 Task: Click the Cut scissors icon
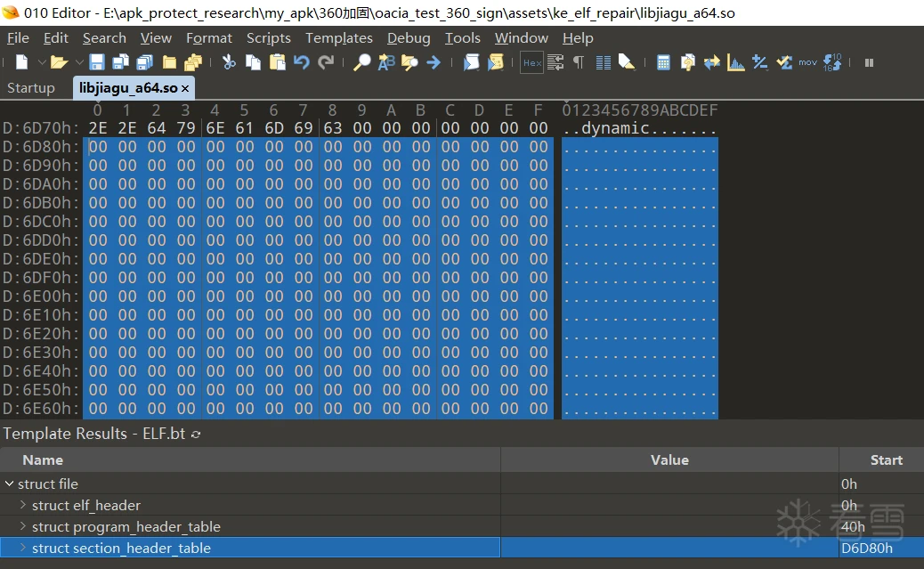[229, 62]
